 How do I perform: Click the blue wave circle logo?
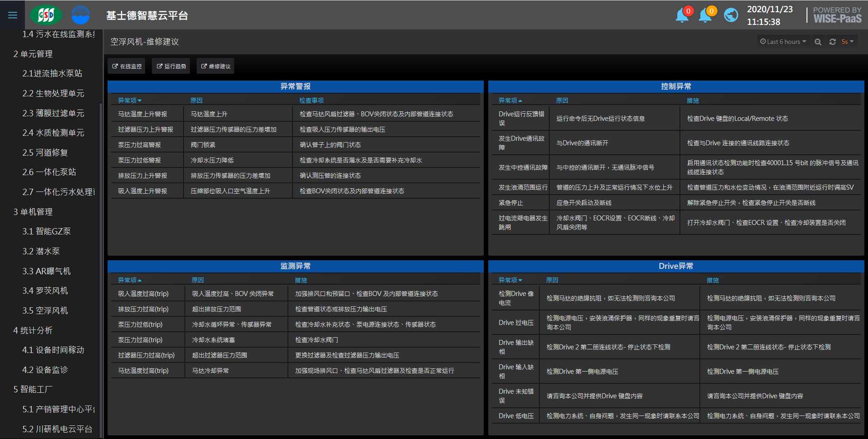80,15
